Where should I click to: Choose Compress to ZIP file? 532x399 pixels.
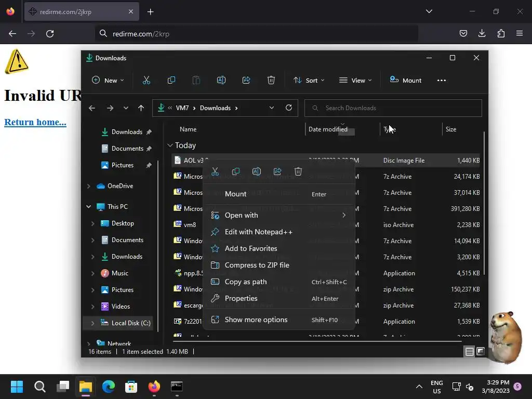pyautogui.click(x=279, y=265)
